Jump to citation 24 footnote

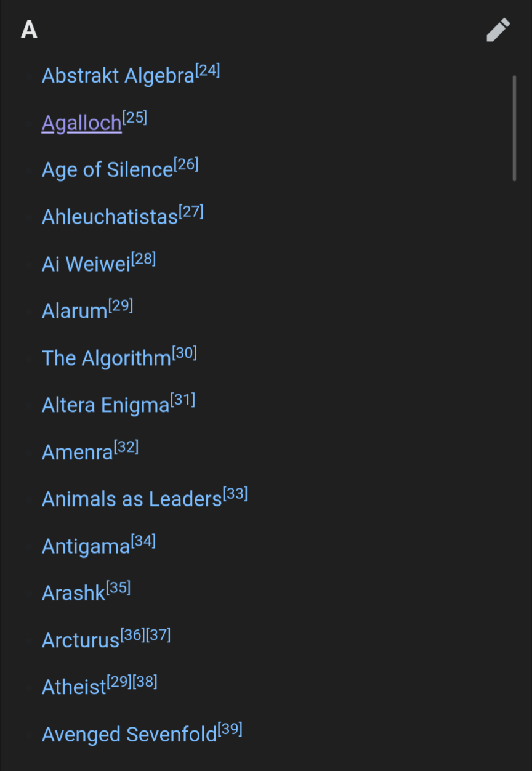pos(208,70)
